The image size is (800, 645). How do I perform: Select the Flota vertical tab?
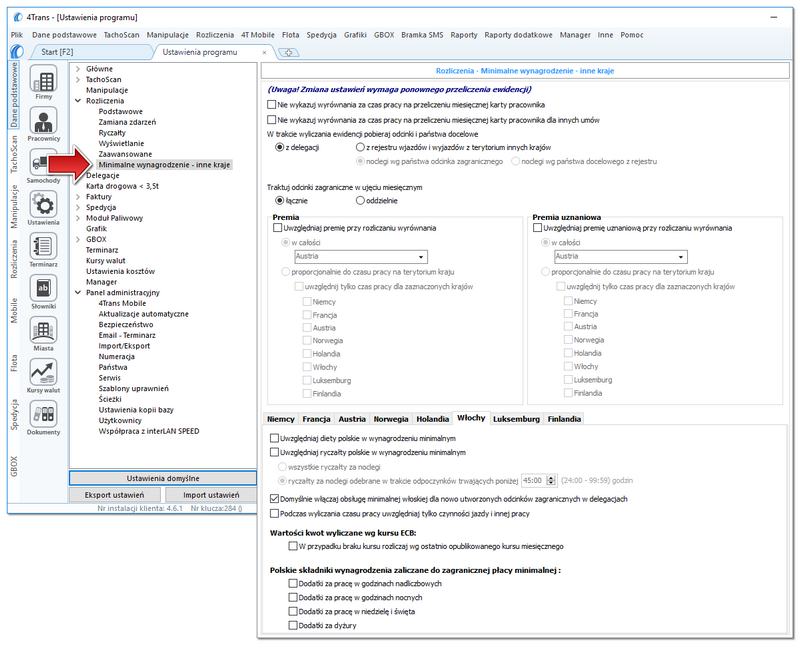(14, 363)
